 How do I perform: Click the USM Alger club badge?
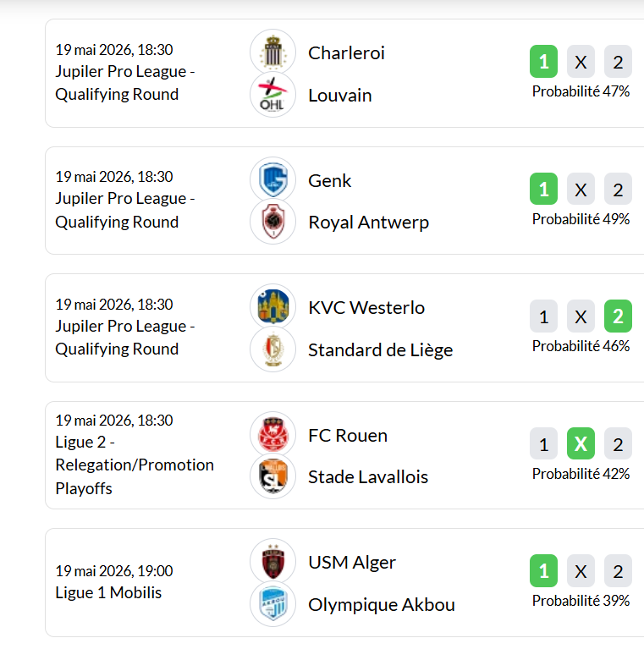click(272, 561)
